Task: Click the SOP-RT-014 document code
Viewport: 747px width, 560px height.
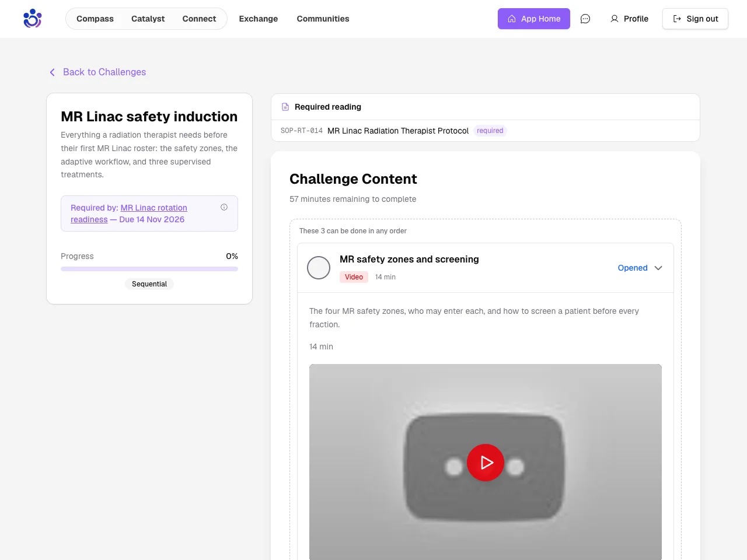Action: [302, 131]
